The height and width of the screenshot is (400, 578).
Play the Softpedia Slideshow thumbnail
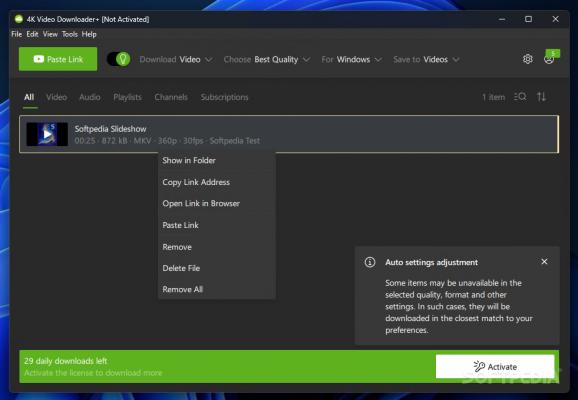point(47,134)
